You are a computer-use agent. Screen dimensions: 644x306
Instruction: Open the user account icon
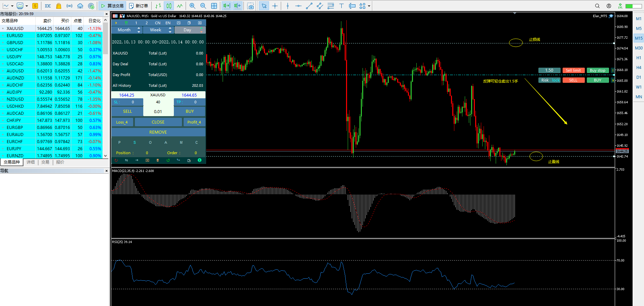coord(609,6)
